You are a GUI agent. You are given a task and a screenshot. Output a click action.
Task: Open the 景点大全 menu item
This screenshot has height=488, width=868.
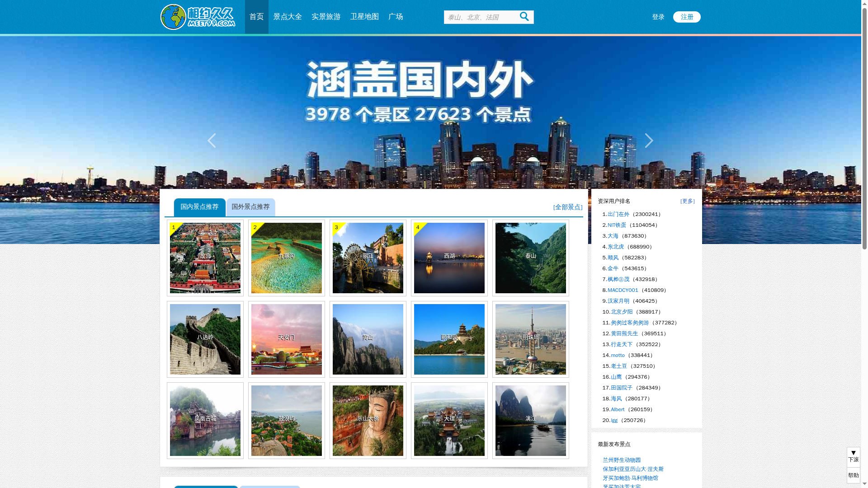pyautogui.click(x=288, y=17)
